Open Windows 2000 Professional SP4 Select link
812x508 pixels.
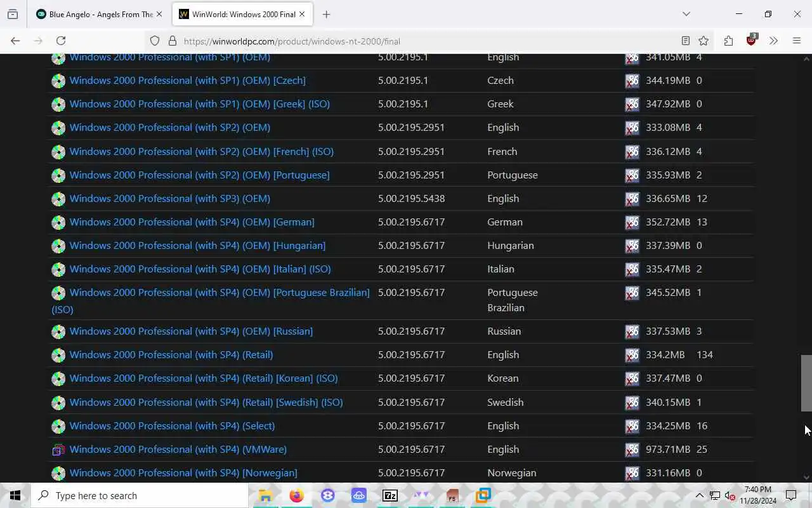(x=172, y=425)
